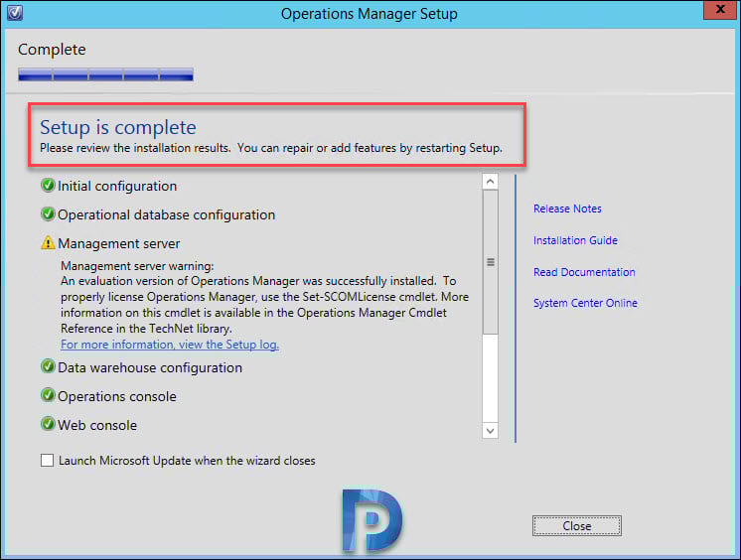The image size is (741, 560).
Task: Click the Setup is complete heading
Action: (117, 127)
